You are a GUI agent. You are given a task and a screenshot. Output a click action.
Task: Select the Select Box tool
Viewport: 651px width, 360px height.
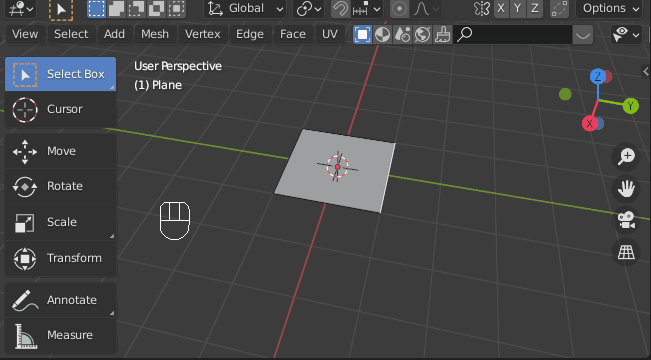click(60, 74)
